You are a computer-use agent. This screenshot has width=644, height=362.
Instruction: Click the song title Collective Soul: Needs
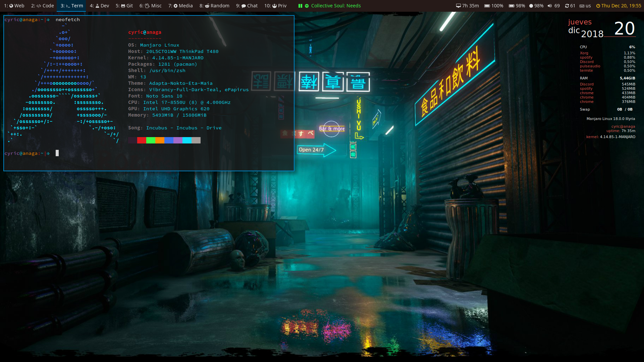pos(336,6)
